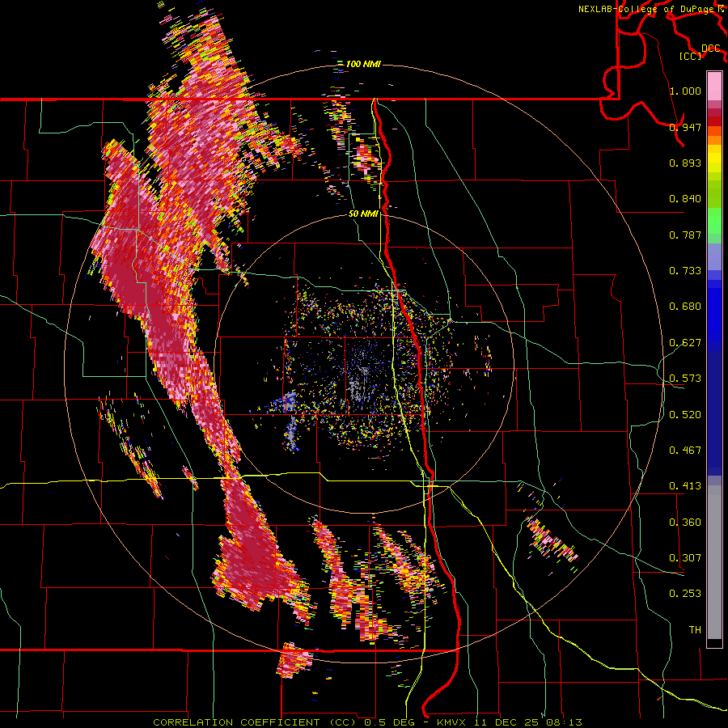The height and width of the screenshot is (728, 728).
Task: Click the 0.680 scale value
Action: coord(685,307)
